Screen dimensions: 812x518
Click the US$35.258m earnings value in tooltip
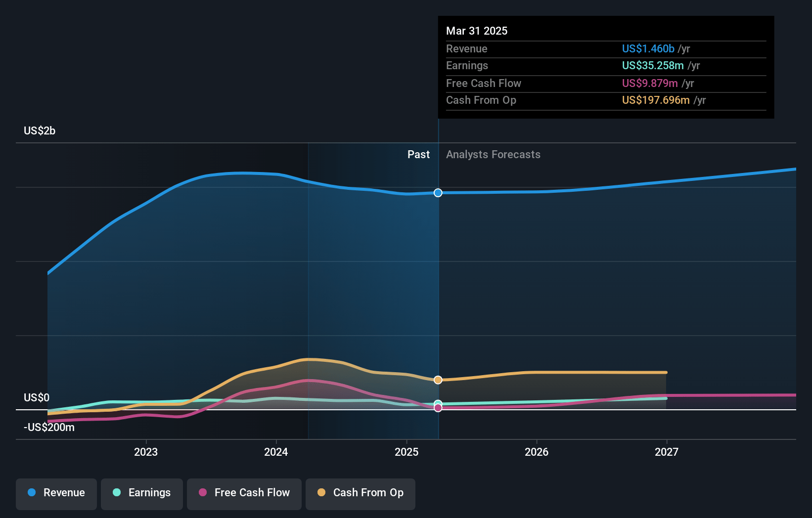tap(653, 65)
